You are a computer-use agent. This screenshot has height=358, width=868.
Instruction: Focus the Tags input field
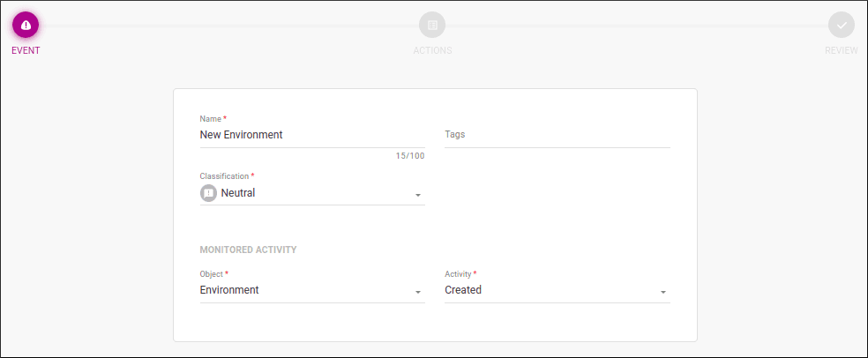click(557, 135)
